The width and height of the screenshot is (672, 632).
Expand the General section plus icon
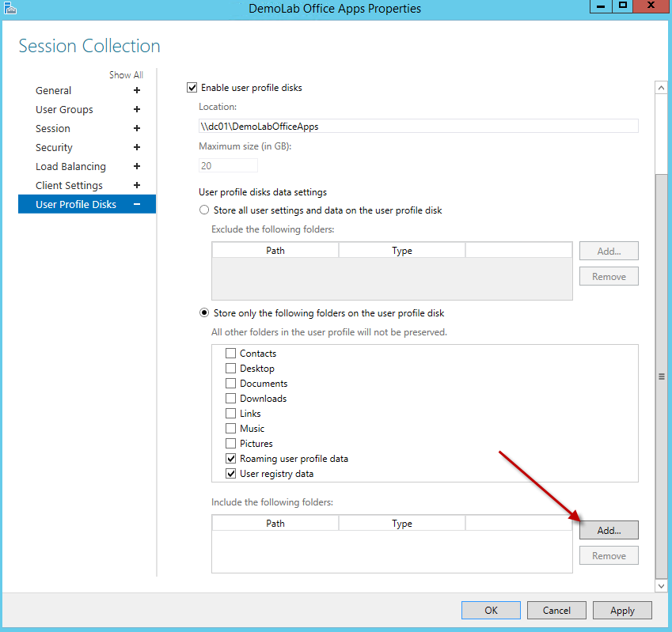point(137,91)
